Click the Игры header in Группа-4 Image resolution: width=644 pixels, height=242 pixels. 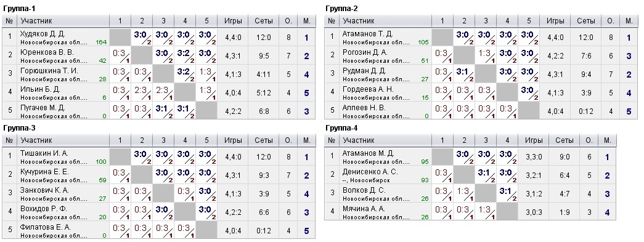[534, 140]
